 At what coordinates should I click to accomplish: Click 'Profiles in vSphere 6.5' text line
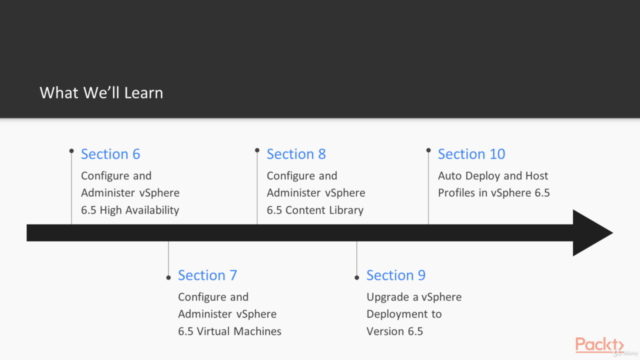tap(494, 193)
